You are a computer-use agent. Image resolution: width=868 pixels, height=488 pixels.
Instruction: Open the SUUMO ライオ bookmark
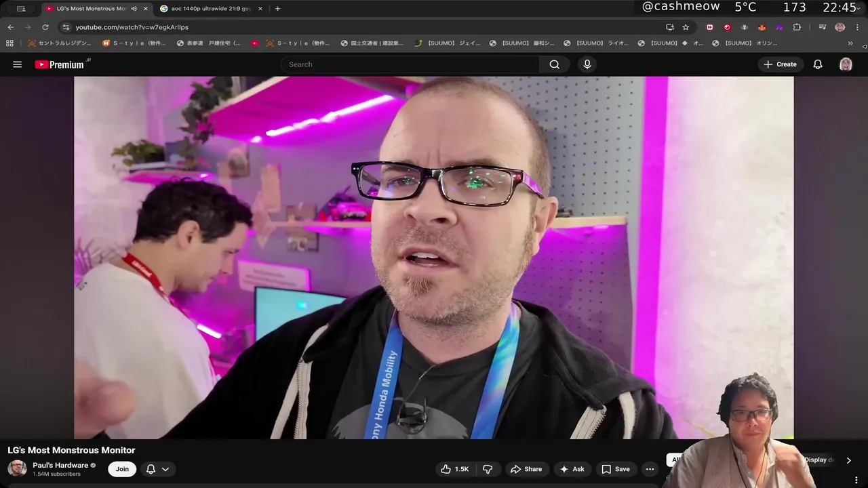coord(596,43)
